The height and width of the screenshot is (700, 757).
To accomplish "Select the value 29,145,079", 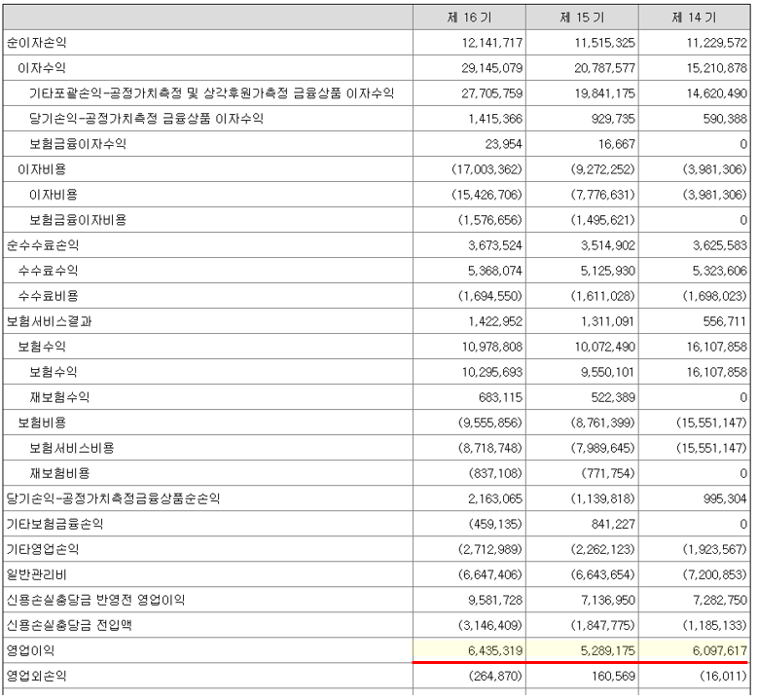I will tap(492, 68).
